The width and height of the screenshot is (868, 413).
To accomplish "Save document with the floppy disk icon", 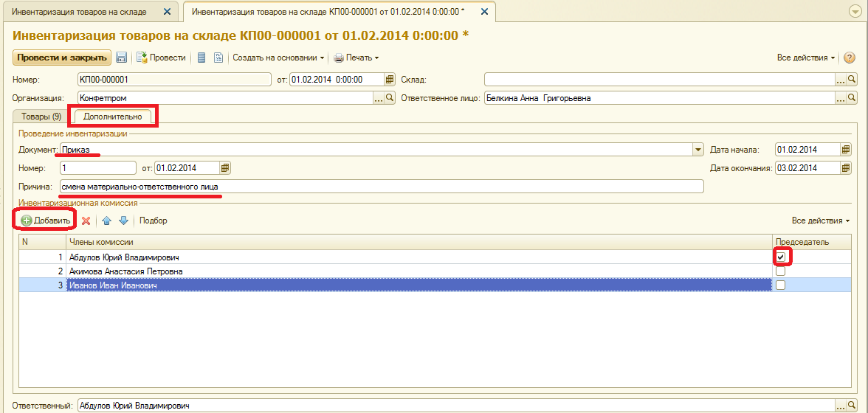I will (121, 58).
